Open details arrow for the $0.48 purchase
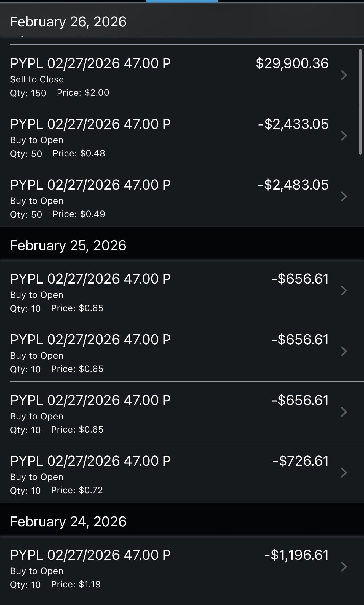The image size is (364, 605). click(344, 136)
